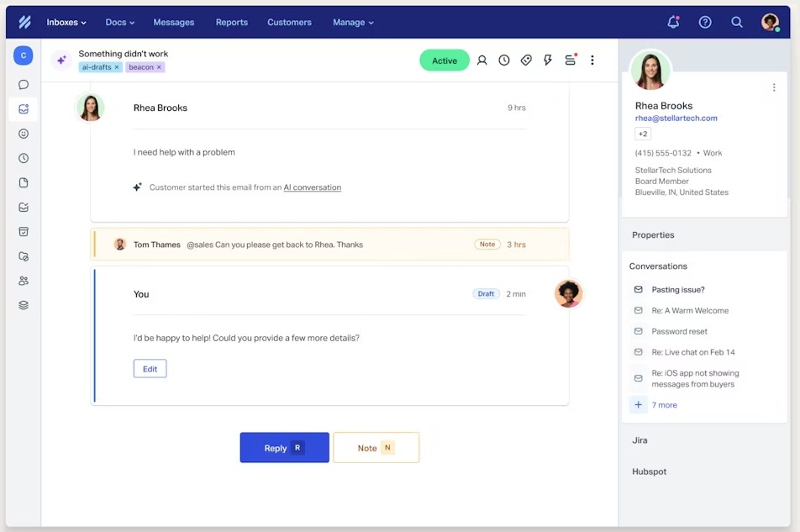Open notifications bell in top bar

coord(673,23)
